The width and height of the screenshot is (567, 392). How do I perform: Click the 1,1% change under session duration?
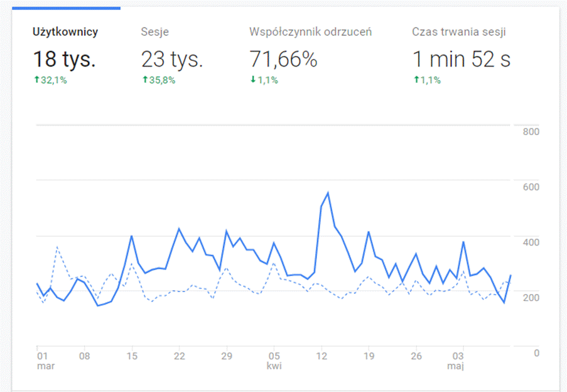point(427,80)
